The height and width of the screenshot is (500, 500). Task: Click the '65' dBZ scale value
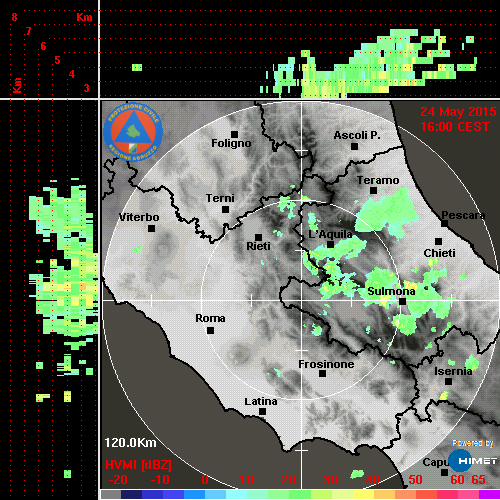click(x=478, y=480)
